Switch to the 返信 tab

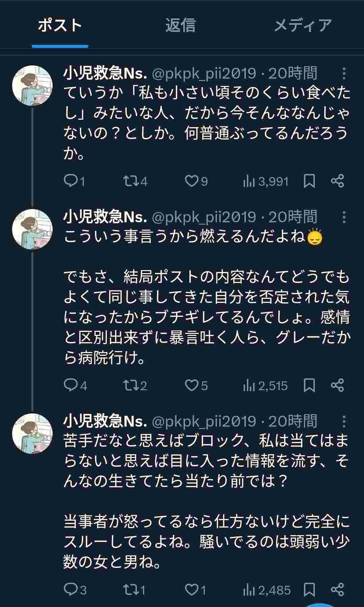click(x=180, y=25)
